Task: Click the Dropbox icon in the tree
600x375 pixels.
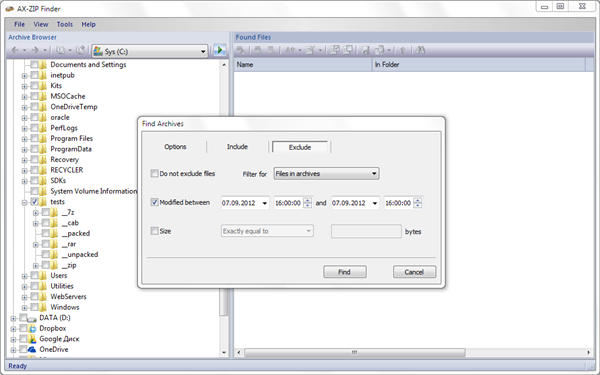Action: pos(33,328)
